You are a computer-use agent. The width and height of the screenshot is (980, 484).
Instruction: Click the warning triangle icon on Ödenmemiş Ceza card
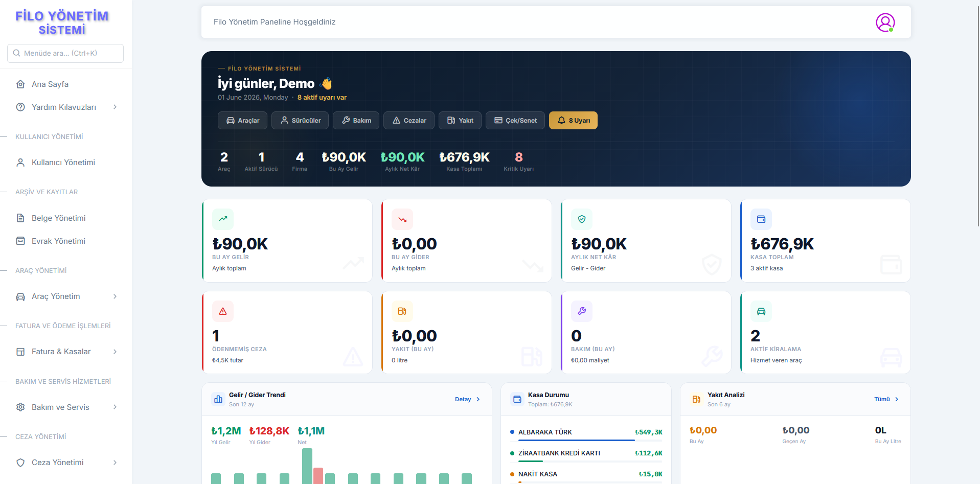click(x=223, y=311)
